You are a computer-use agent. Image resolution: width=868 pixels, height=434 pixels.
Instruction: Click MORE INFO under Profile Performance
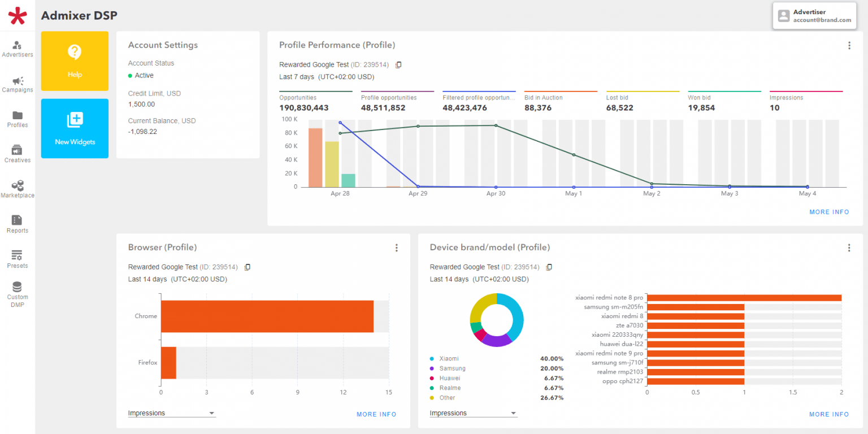pyautogui.click(x=829, y=212)
